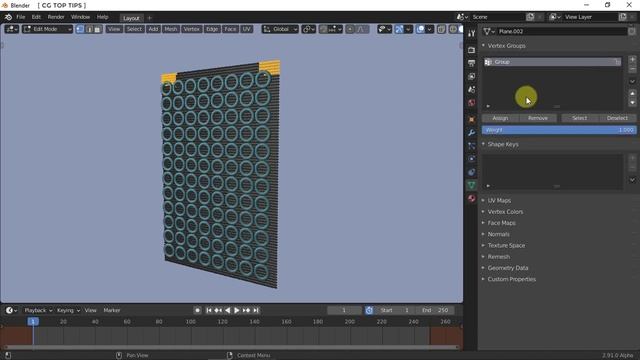Toggle X-ray view button
The height and width of the screenshot is (360, 640).
(441, 29)
